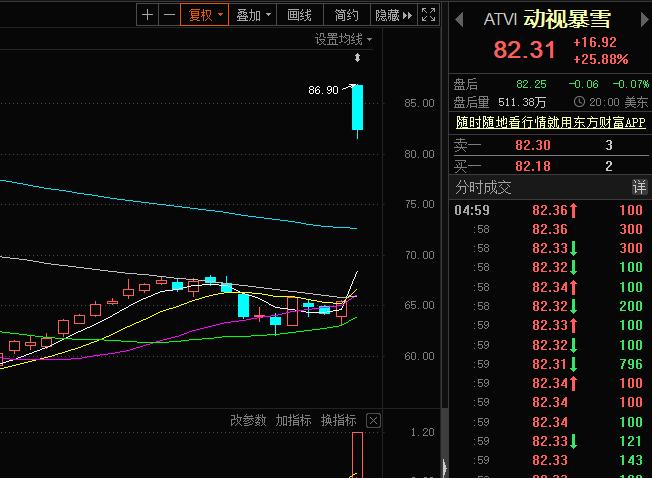Open the 复权 dropdown

(x=205, y=15)
